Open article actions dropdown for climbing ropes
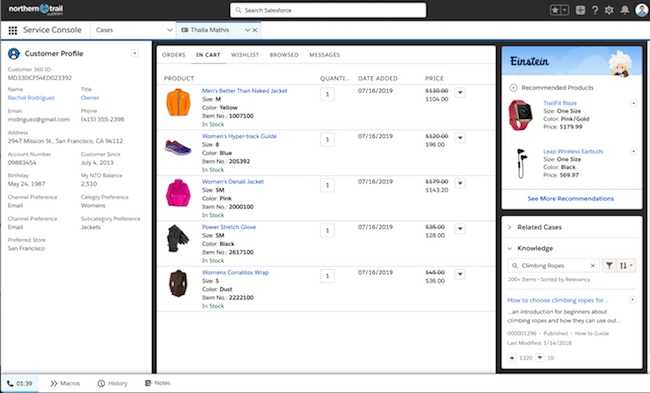 pos(632,299)
